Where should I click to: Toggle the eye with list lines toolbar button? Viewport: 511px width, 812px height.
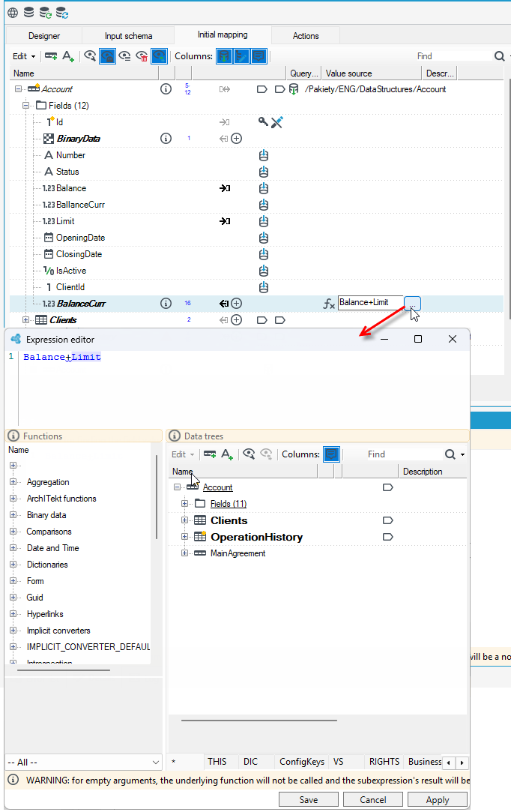(124, 56)
